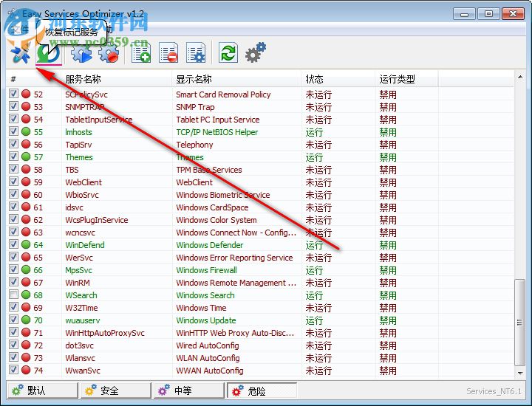Select the WebClient service name

pos(83,182)
